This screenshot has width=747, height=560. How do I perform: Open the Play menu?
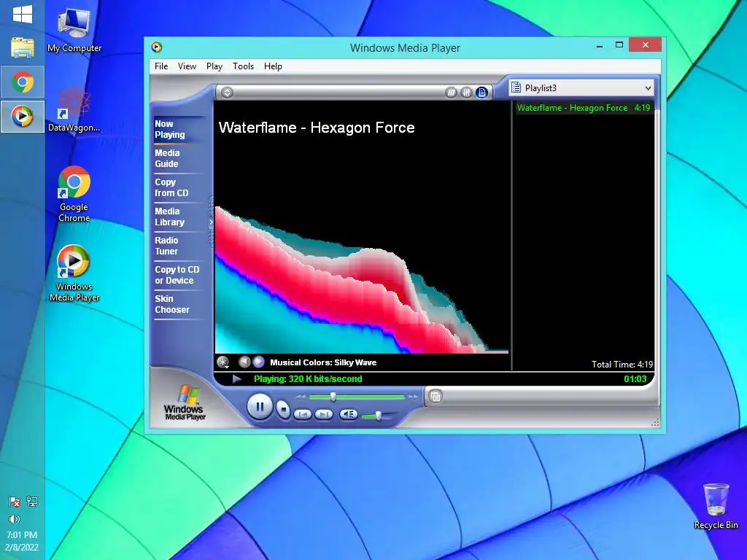(214, 66)
